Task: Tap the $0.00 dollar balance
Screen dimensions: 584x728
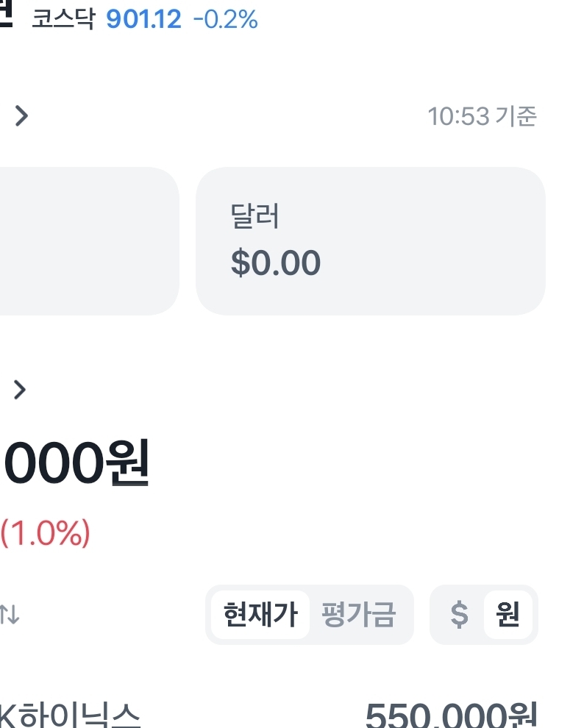Action: [x=276, y=263]
